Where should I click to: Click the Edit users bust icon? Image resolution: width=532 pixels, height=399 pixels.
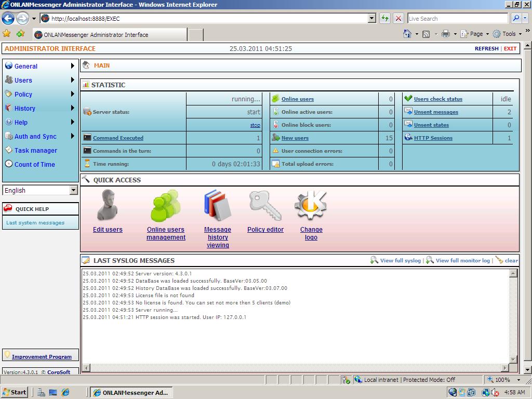pyautogui.click(x=108, y=206)
